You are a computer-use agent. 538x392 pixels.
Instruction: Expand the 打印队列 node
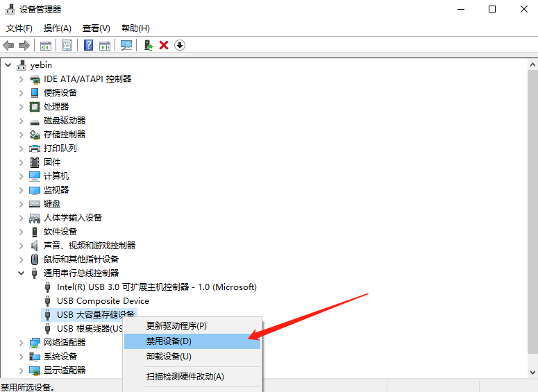22,148
